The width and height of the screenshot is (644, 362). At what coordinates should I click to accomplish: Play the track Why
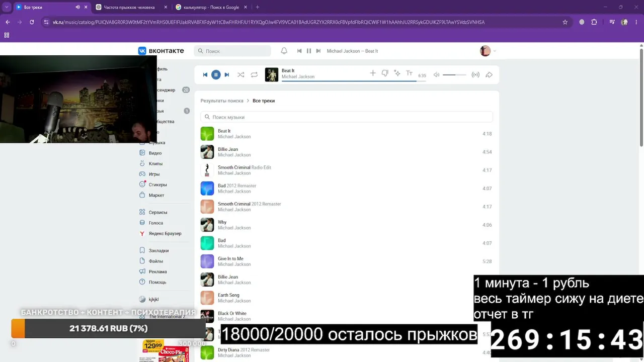(x=347, y=225)
